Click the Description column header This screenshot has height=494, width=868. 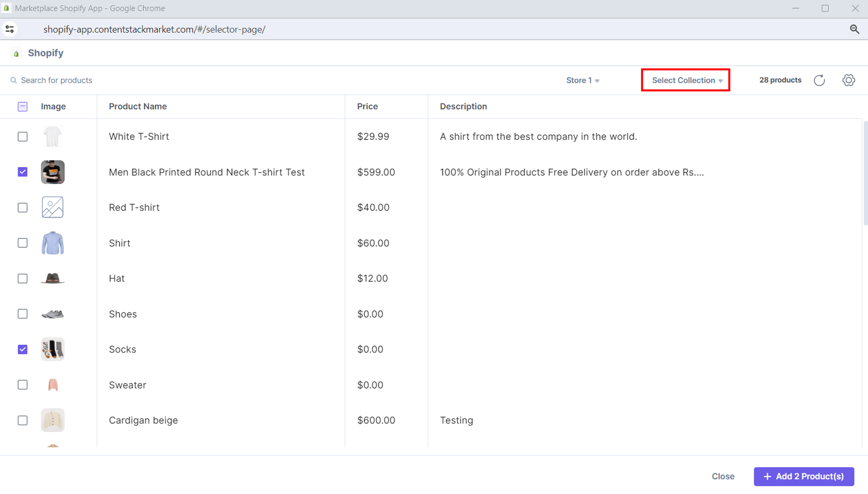click(463, 107)
